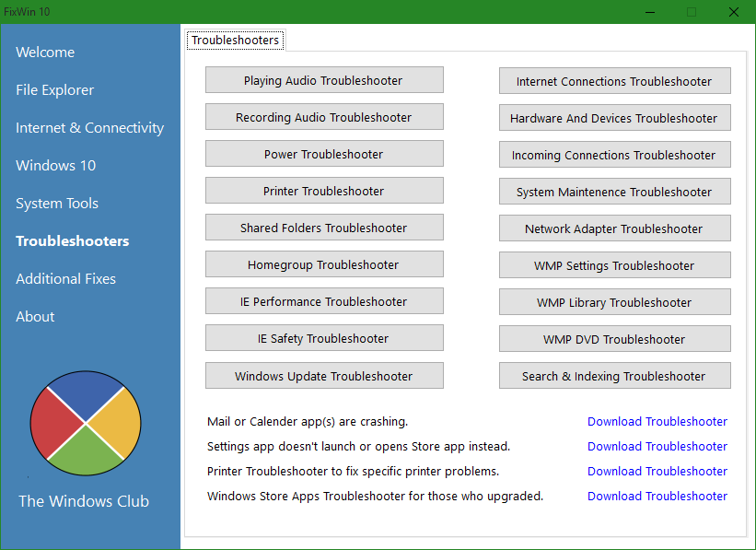Launch Windows Update Troubleshooter
756x550 pixels.
[324, 376]
